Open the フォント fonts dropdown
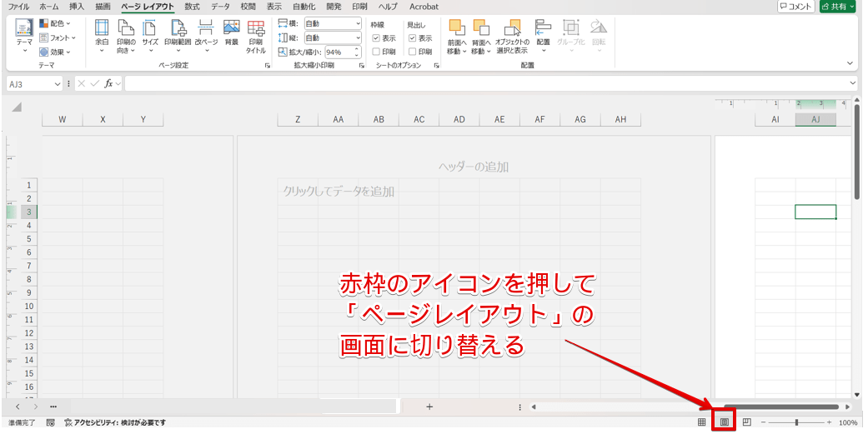This screenshot has width=868, height=434. coord(58,37)
